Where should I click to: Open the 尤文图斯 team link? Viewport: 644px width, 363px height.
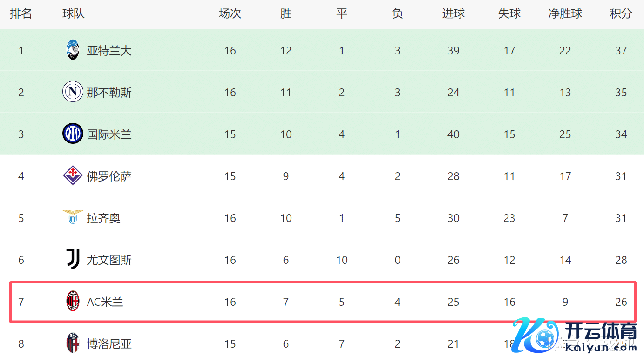109,260
